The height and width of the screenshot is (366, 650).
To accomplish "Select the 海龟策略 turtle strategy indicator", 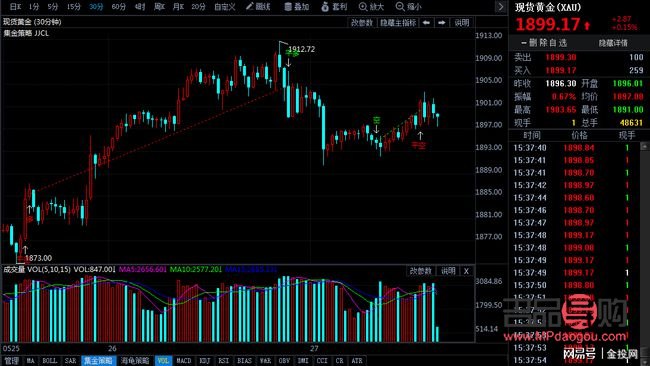I will (135, 361).
